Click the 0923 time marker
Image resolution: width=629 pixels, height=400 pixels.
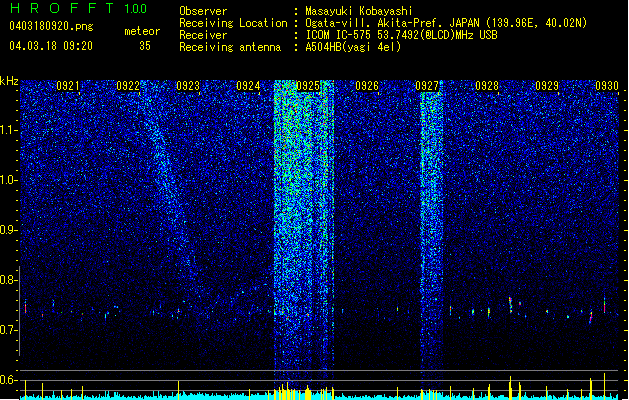[188, 86]
